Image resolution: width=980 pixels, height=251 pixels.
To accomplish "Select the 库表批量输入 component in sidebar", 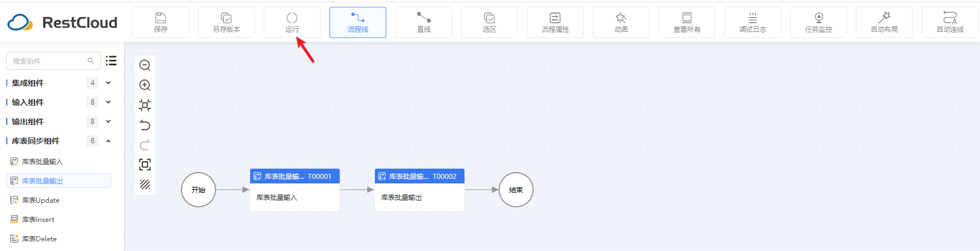I will 58,162.
